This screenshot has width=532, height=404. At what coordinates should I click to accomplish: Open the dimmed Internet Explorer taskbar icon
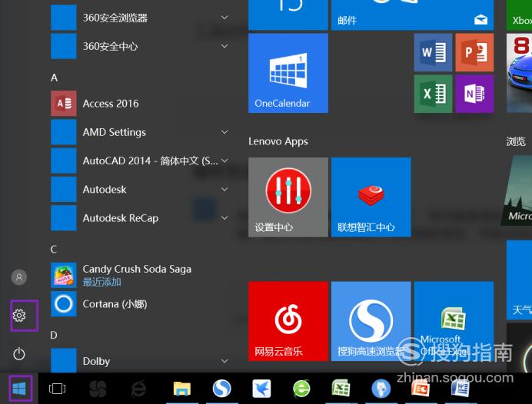coord(139,389)
